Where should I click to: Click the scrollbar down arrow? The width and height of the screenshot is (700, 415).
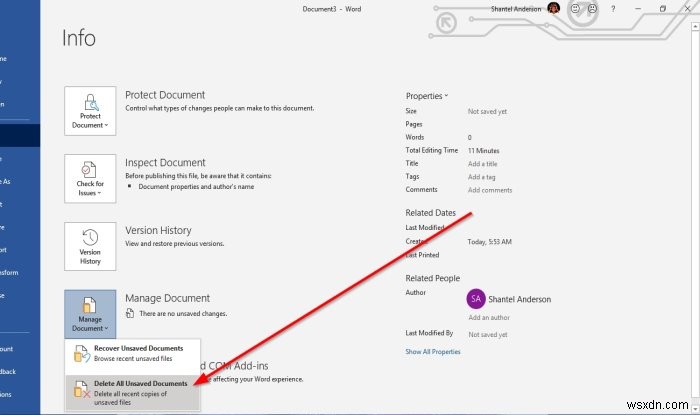[x=695, y=408]
